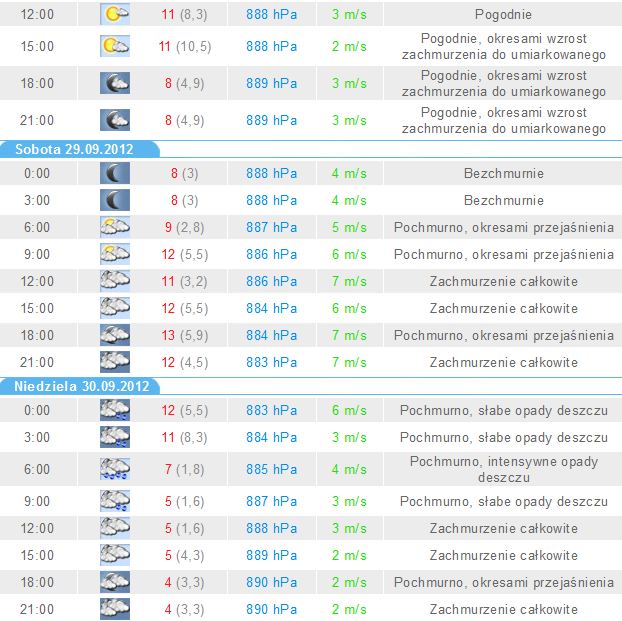
Task: Select the weather icon for Niedziela 18:00
Action: point(115,582)
